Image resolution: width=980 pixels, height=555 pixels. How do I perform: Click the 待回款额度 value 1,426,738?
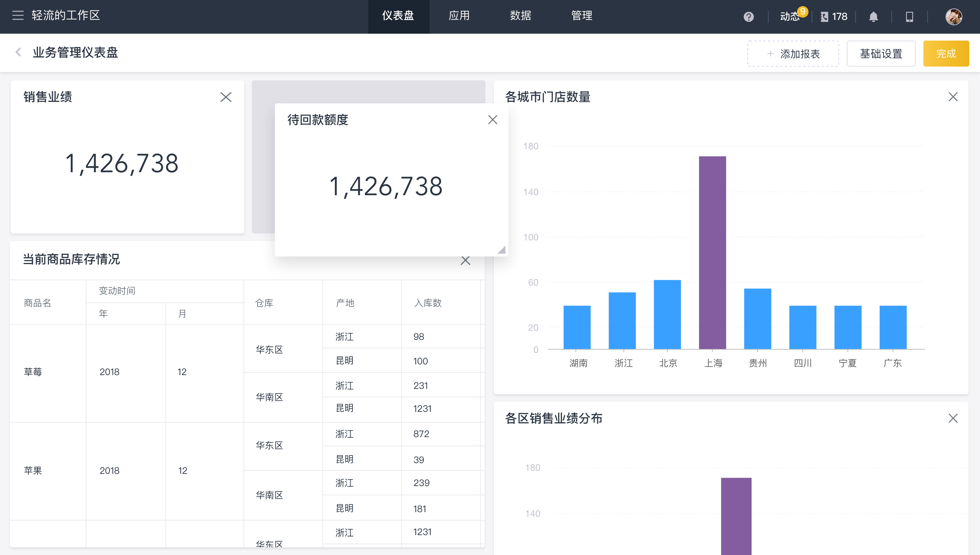386,186
